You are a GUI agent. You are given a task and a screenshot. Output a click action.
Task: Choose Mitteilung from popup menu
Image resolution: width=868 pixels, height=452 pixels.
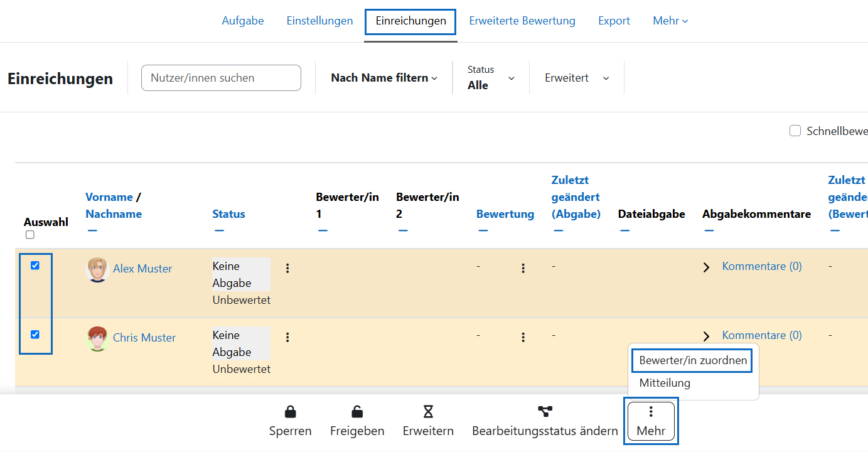[665, 382]
